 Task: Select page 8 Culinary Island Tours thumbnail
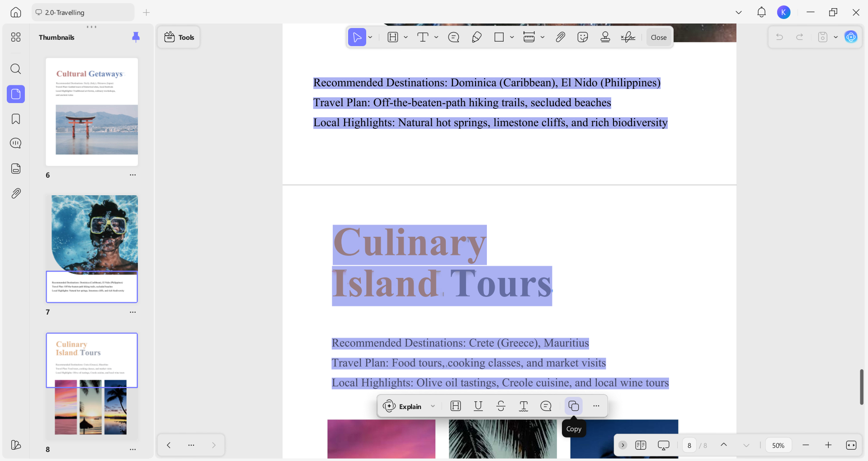(92, 386)
